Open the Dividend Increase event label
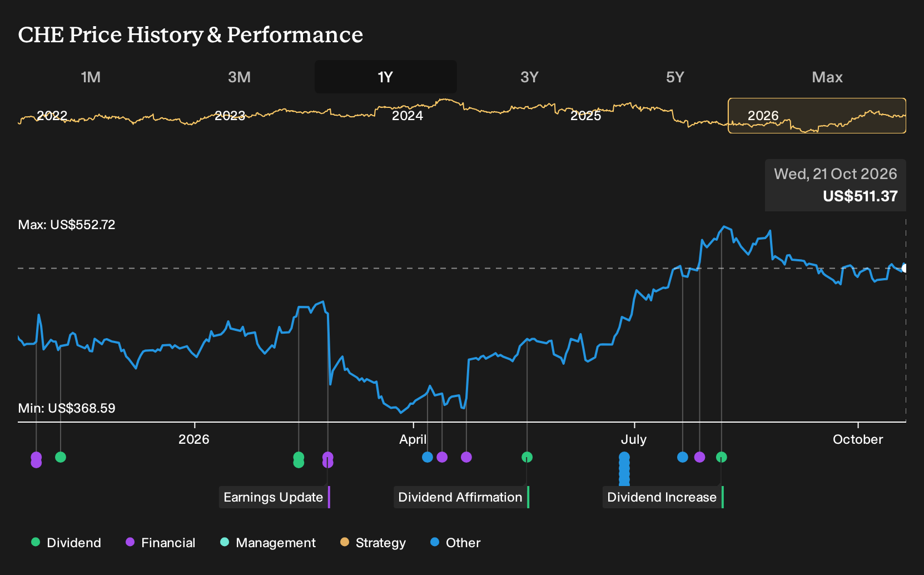924x575 pixels. coord(663,497)
